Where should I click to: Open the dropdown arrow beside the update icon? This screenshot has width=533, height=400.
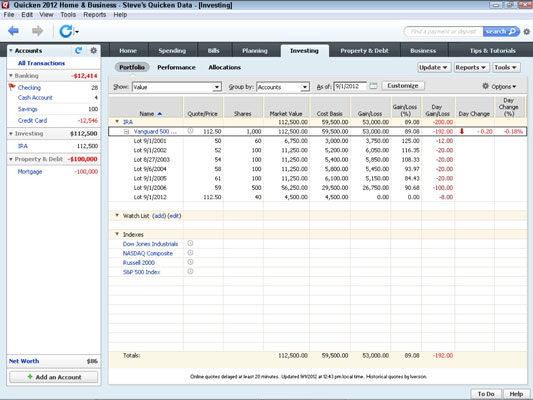click(x=77, y=32)
